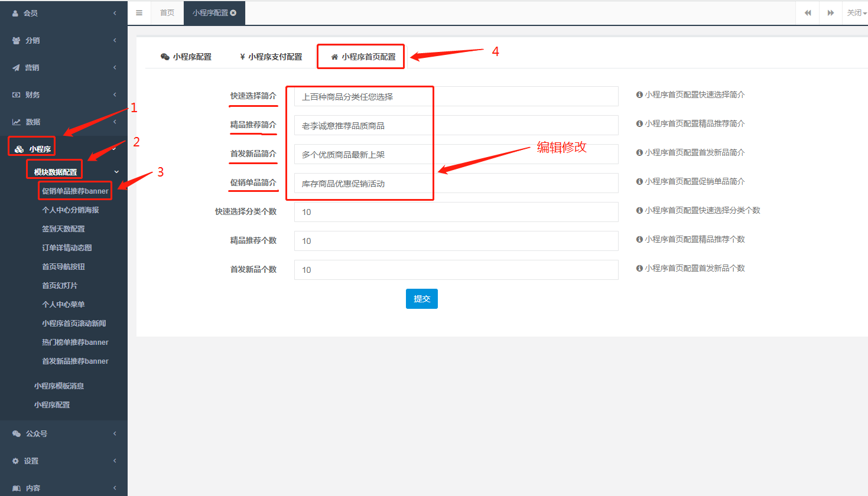Click the WeChat icon on 小程序配置 tab
868x496 pixels.
tap(165, 57)
